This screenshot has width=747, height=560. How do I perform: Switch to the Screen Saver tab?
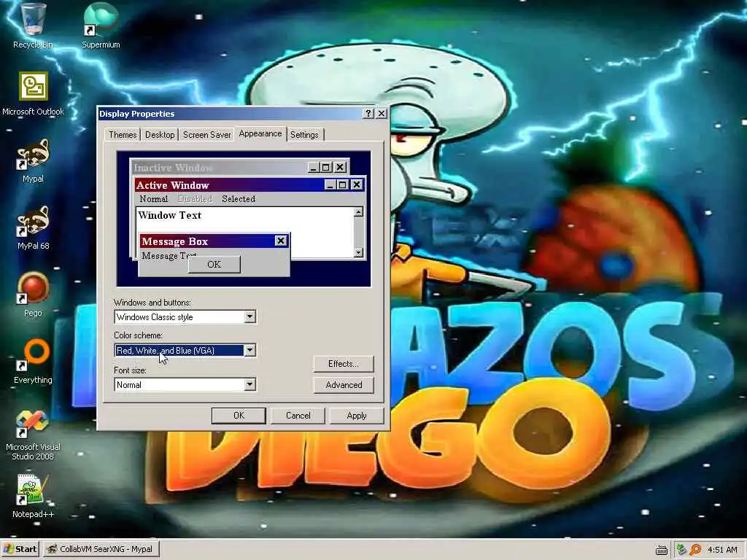(206, 135)
